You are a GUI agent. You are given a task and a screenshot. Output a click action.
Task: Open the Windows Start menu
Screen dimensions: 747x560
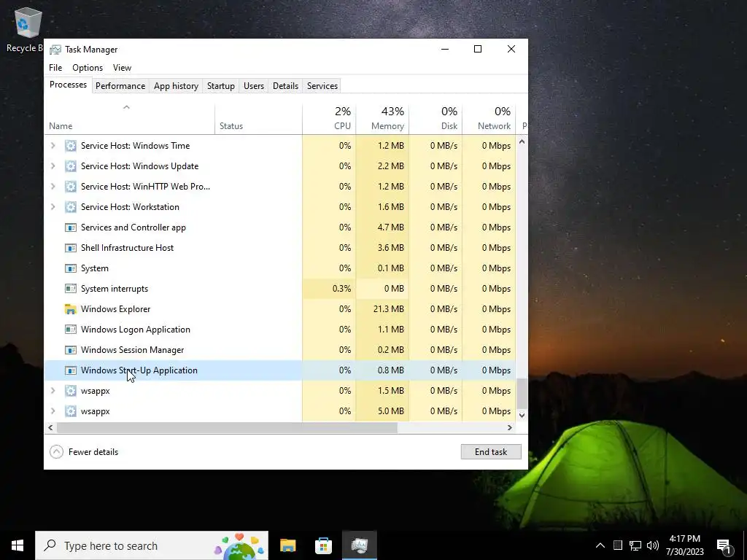coord(18,545)
